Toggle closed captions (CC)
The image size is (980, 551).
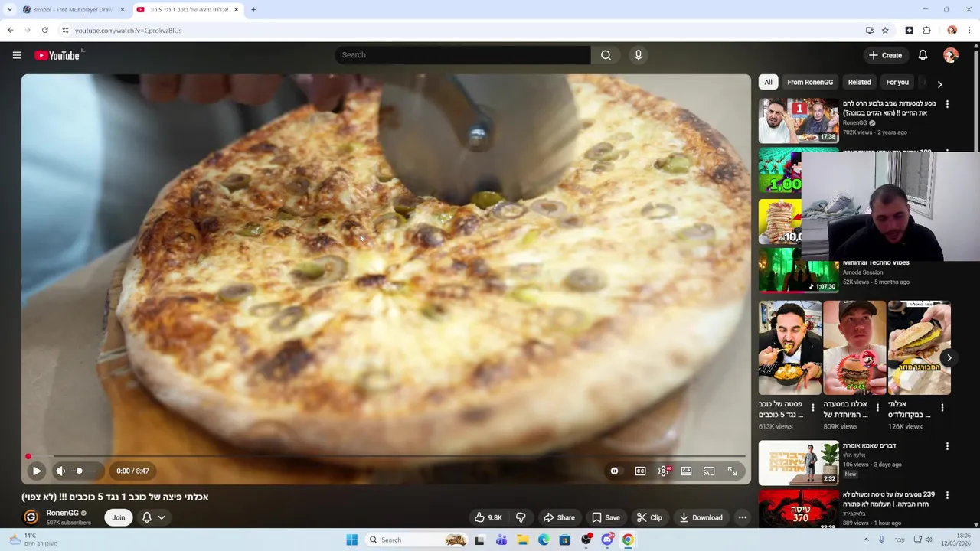tap(640, 471)
